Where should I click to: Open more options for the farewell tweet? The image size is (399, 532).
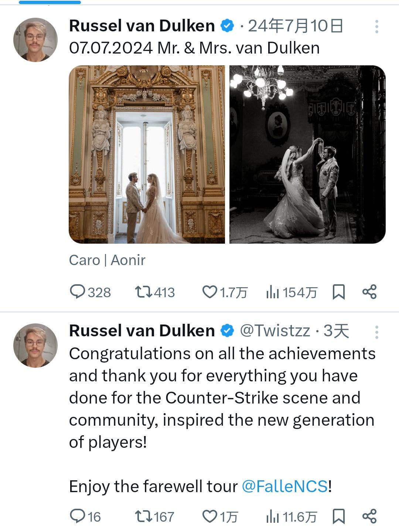pyautogui.click(x=376, y=332)
